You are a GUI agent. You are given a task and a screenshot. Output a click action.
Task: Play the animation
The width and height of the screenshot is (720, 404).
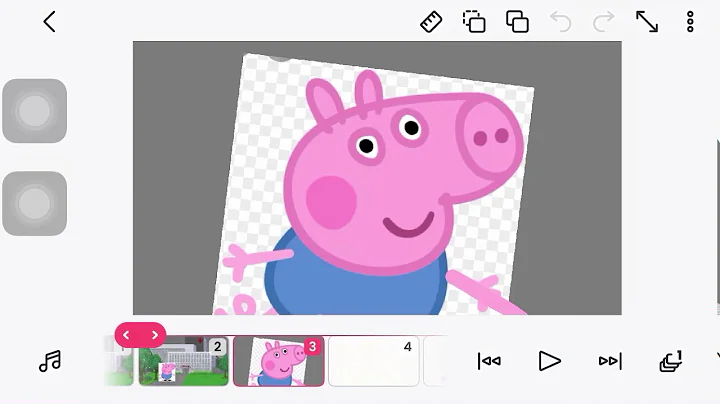549,361
